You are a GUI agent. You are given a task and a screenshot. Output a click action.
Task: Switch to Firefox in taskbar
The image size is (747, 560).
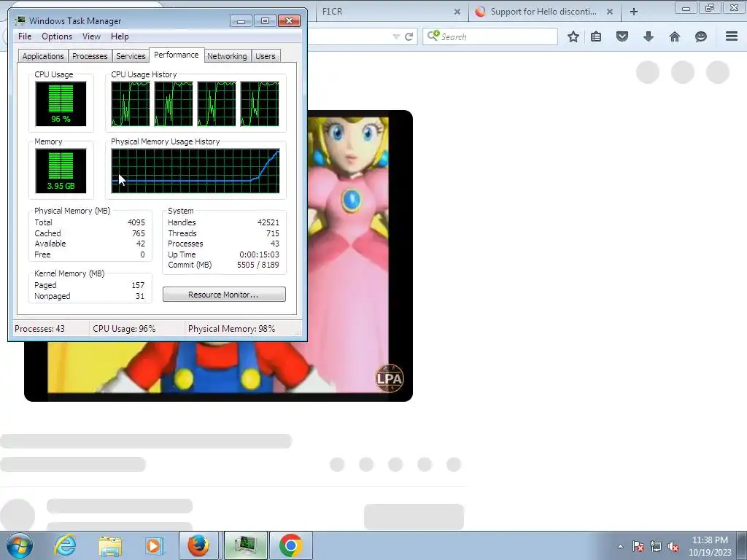coord(198,545)
